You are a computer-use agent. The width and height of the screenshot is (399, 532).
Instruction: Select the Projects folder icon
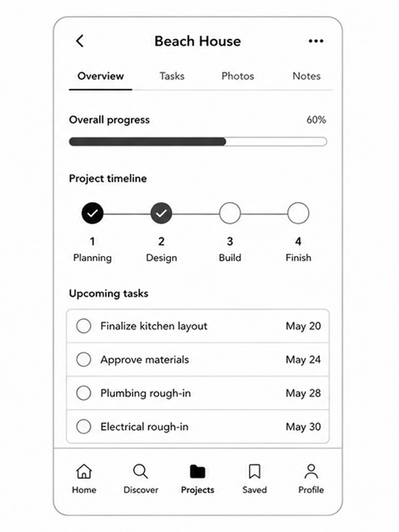click(x=198, y=472)
